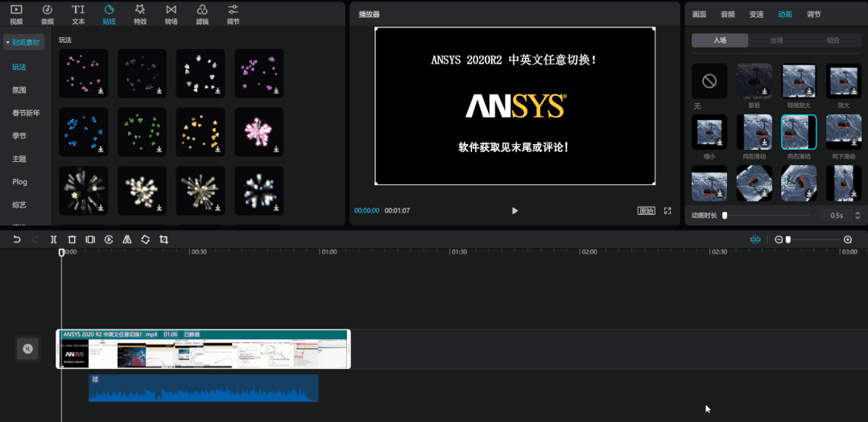Screen dimensions: 868x422
Task: Click the delete trash icon
Action: coord(72,239)
